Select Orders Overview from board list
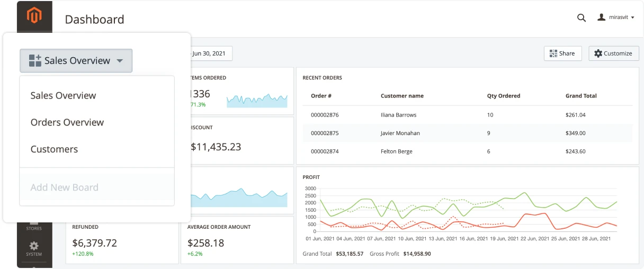The image size is (644, 269). tap(67, 122)
